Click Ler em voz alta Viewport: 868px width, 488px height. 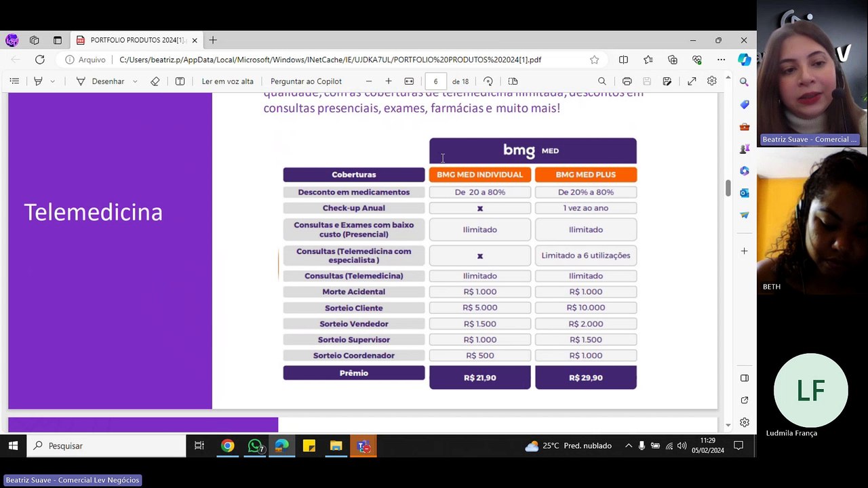(228, 81)
